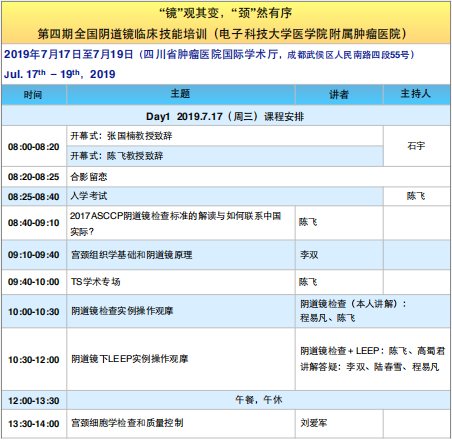Viewport: 452px width, 440px height.
Task: Select the Day1 2019.7.17 课程安排 row
Action: (x=226, y=116)
